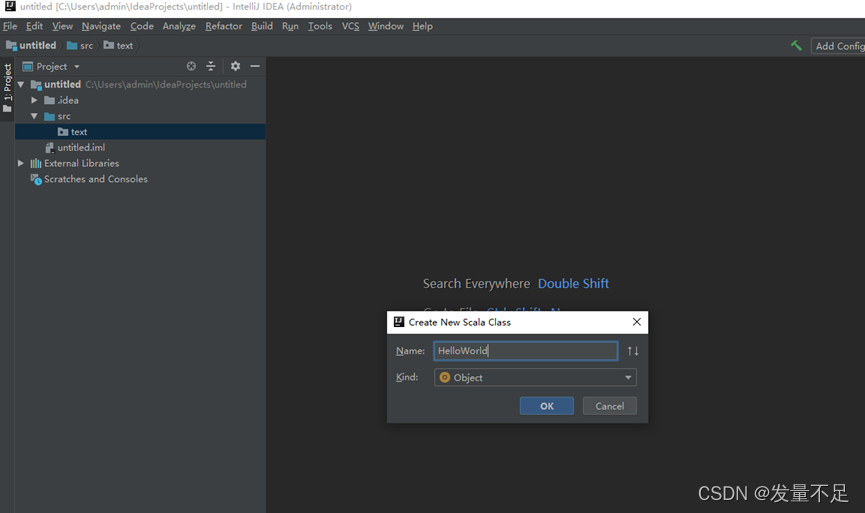
Task: Click the Project tool window stripe button
Action: click(7, 88)
